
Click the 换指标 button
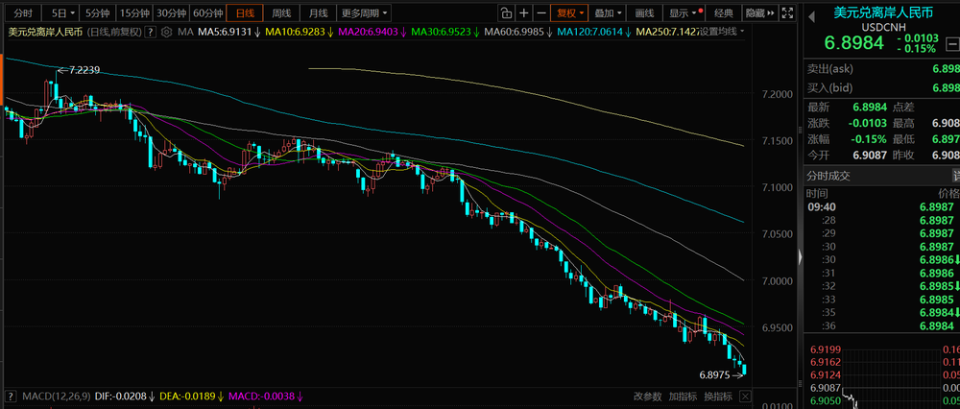tap(719, 396)
